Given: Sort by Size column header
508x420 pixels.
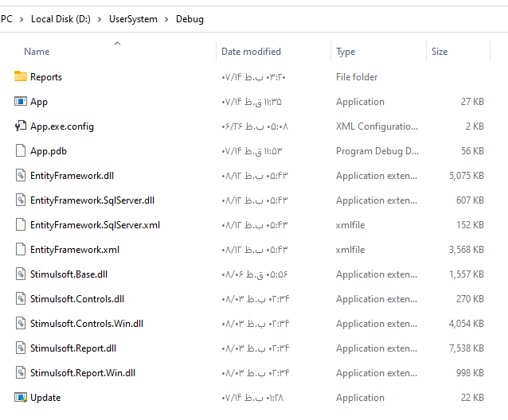Looking at the screenshot, I should (440, 52).
